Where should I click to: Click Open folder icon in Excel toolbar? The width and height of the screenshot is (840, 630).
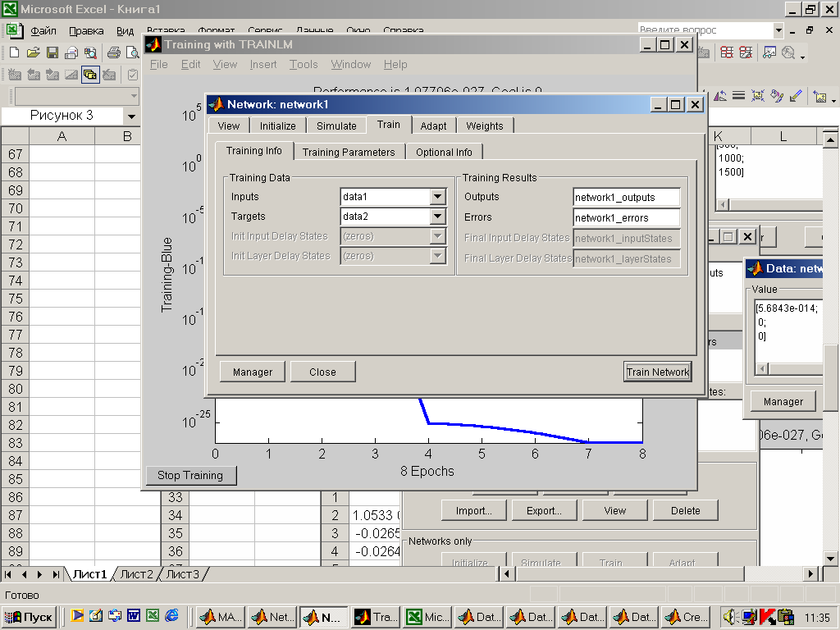click(x=33, y=52)
